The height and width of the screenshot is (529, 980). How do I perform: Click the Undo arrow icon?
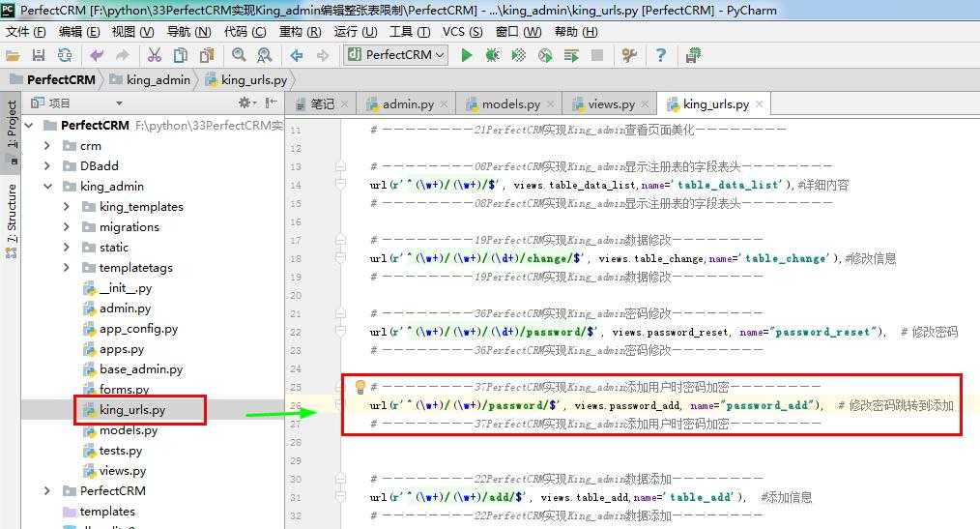[x=97, y=56]
